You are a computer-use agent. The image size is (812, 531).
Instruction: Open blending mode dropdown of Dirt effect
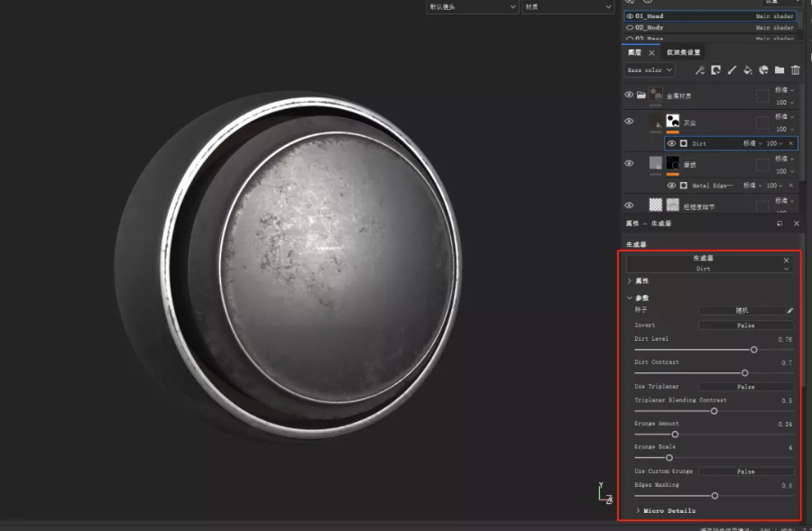pos(752,143)
